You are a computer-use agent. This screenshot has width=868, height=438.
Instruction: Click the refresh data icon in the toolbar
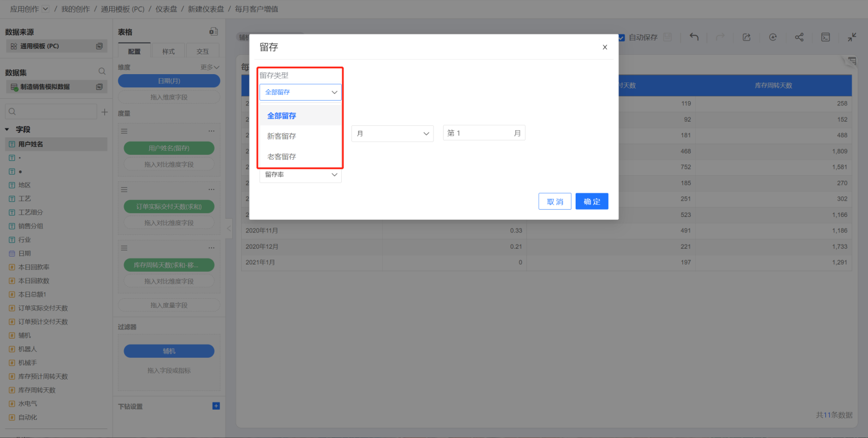(x=773, y=37)
